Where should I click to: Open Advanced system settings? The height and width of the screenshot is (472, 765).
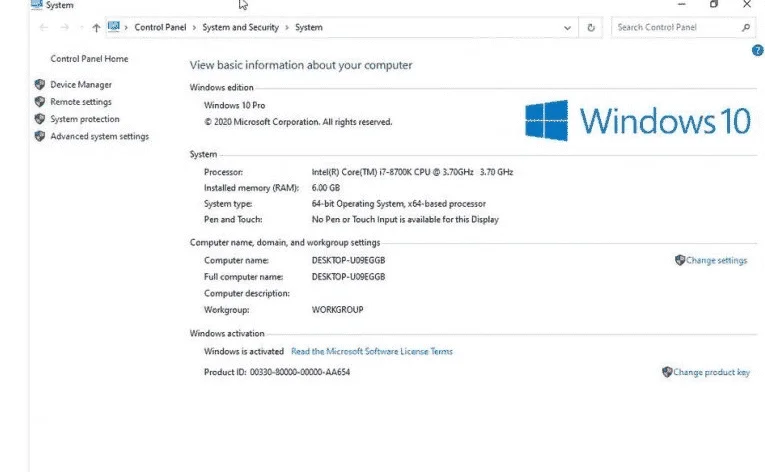click(x=100, y=136)
